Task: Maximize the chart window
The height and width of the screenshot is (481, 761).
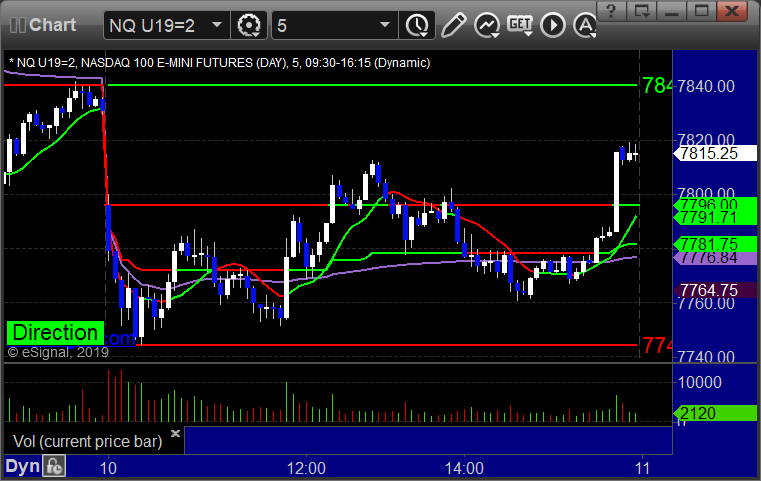Action: (x=701, y=11)
